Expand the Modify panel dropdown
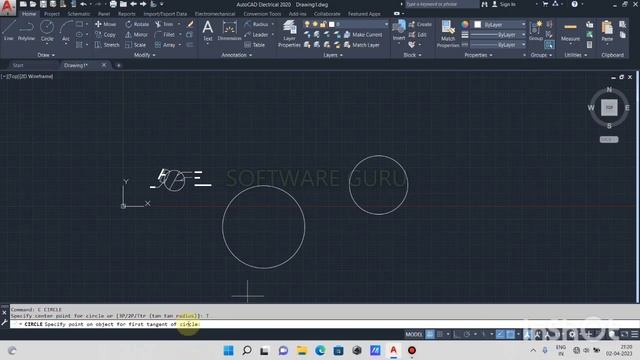The height and width of the screenshot is (360, 640). coord(144,55)
